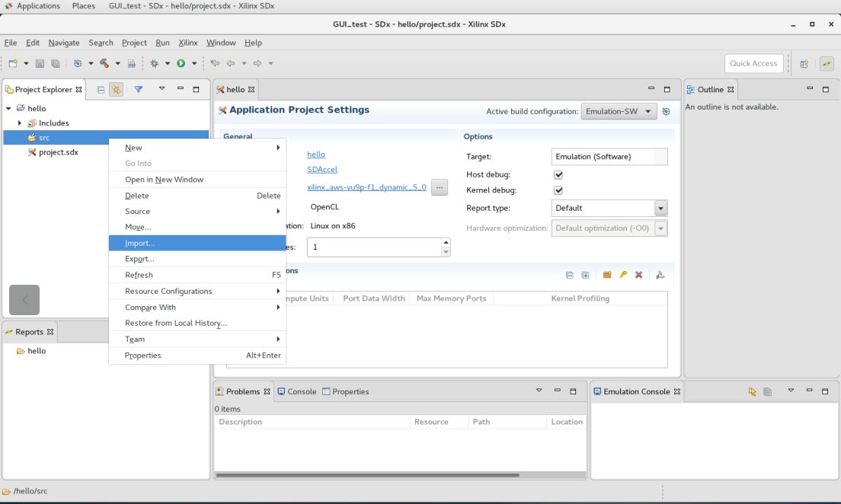Toggle Link with Editor in Project Explorer

(x=116, y=90)
